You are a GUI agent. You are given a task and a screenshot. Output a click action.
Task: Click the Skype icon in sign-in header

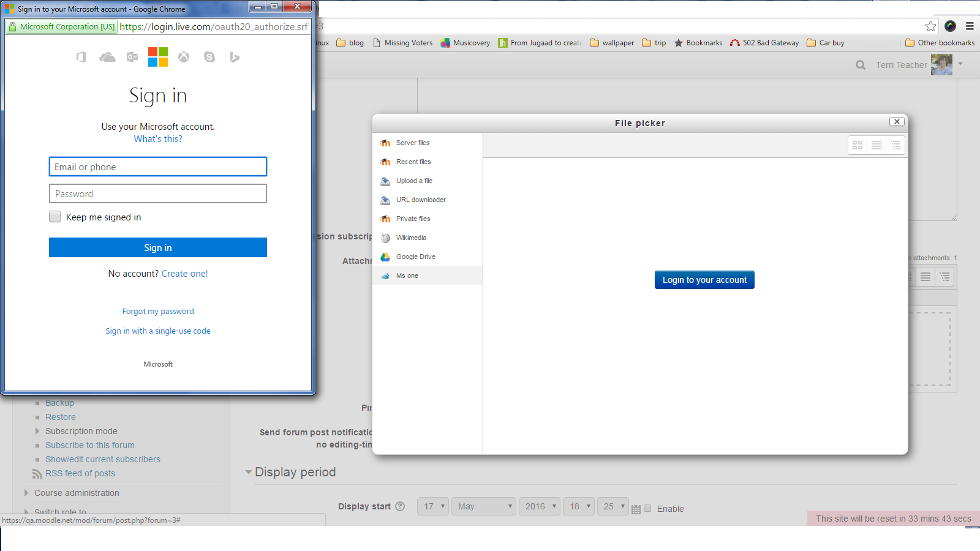209,57
